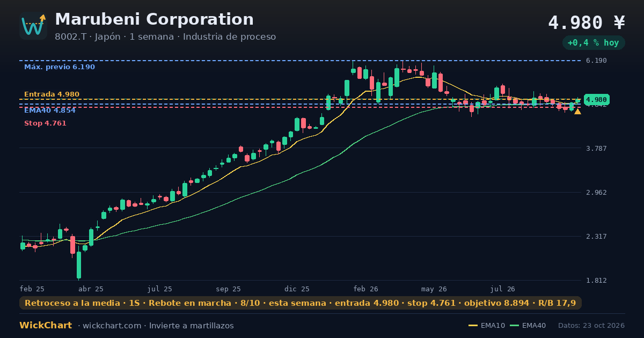Viewport: 644px width, 338px height.
Task: Click the abr 25 date axis label
Action: [91, 289]
